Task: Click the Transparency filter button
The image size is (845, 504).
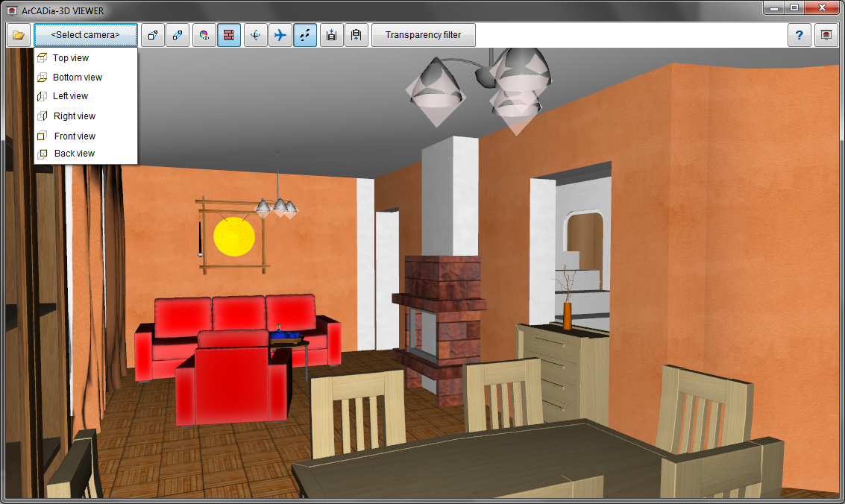Action: pos(423,35)
